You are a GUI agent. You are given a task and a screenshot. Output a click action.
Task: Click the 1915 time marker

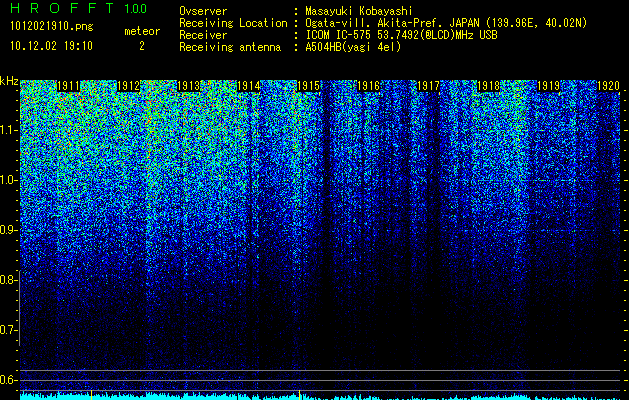click(x=308, y=86)
